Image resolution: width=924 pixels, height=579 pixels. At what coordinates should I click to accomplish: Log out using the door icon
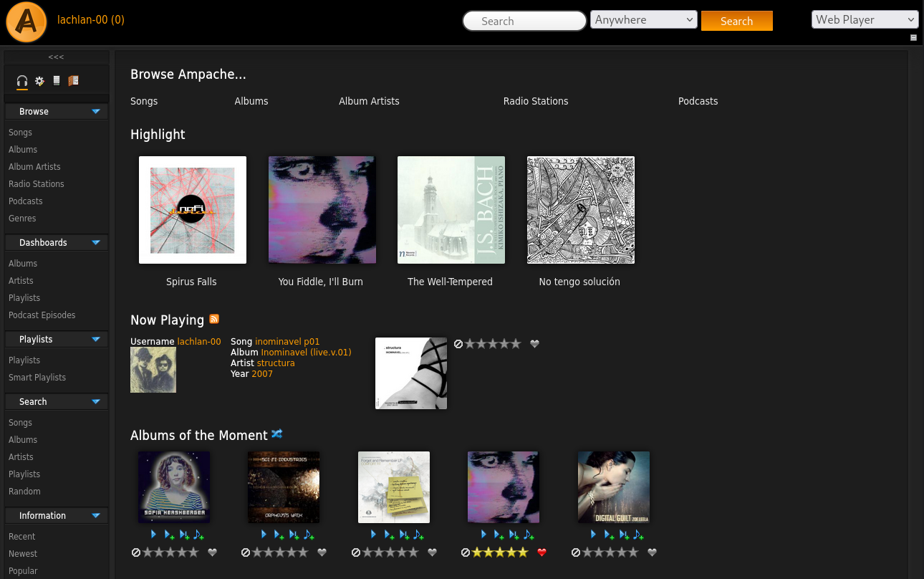(x=72, y=80)
